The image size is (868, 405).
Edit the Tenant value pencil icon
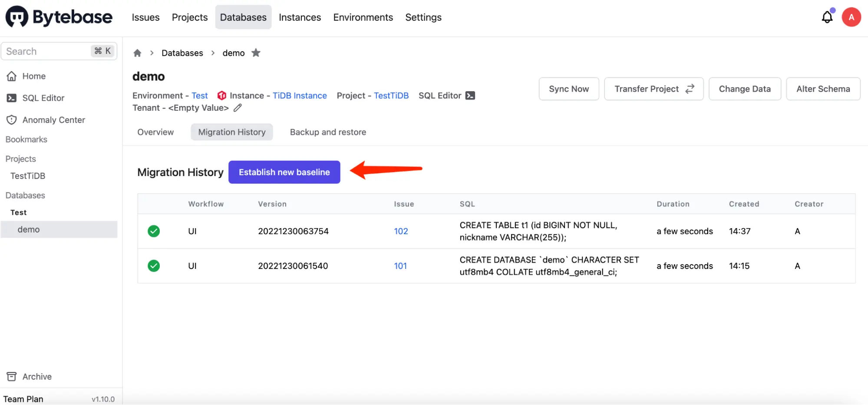tap(238, 108)
